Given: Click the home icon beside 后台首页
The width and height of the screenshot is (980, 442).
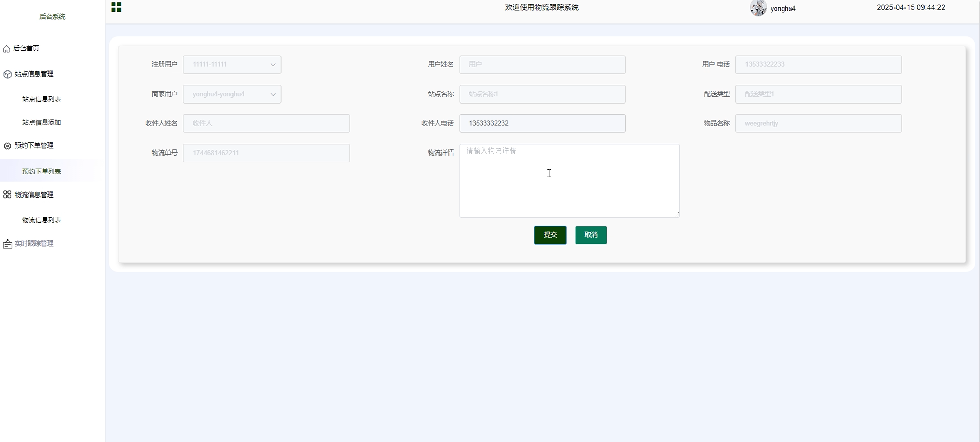Looking at the screenshot, I should 6,49.
